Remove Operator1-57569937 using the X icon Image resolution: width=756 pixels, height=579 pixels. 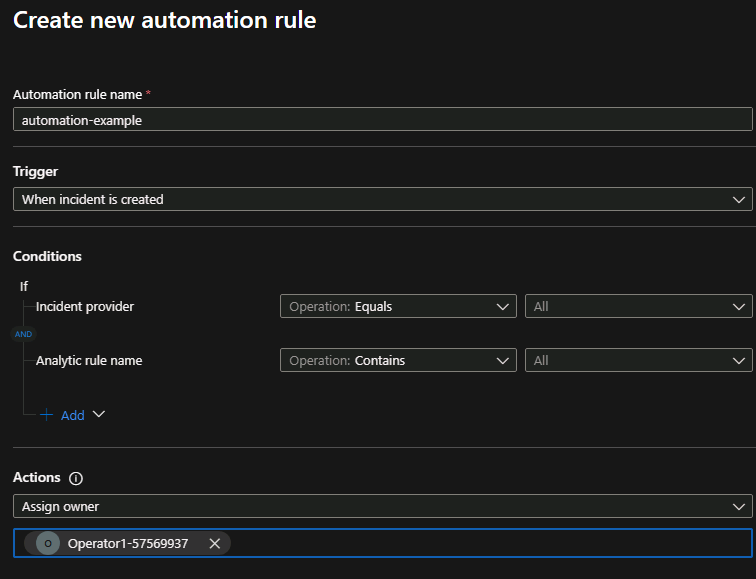pyautogui.click(x=215, y=544)
